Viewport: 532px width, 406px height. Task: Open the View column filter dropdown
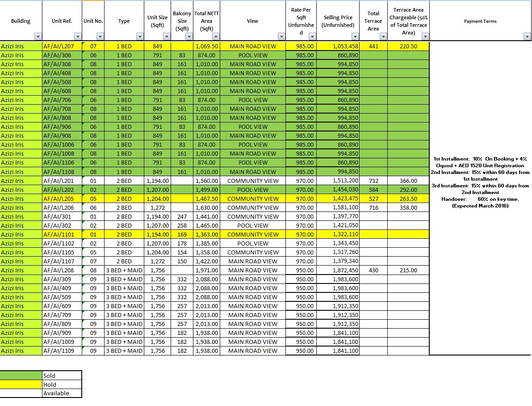point(281,36)
